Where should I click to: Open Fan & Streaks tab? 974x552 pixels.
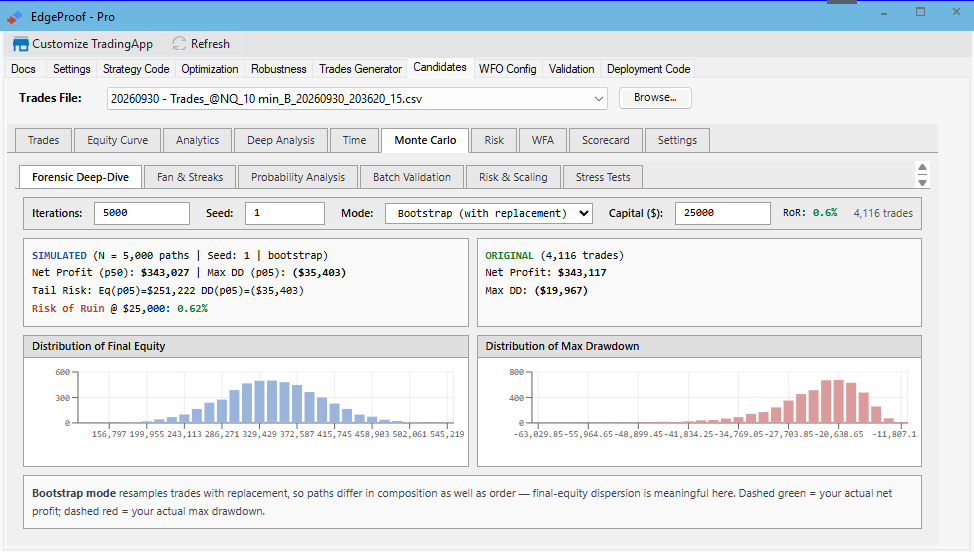click(x=190, y=177)
